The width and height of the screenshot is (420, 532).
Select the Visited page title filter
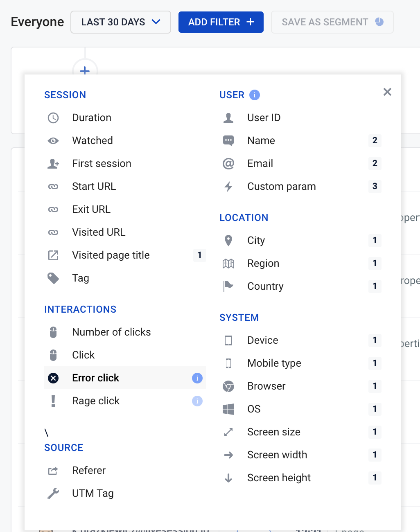point(111,255)
